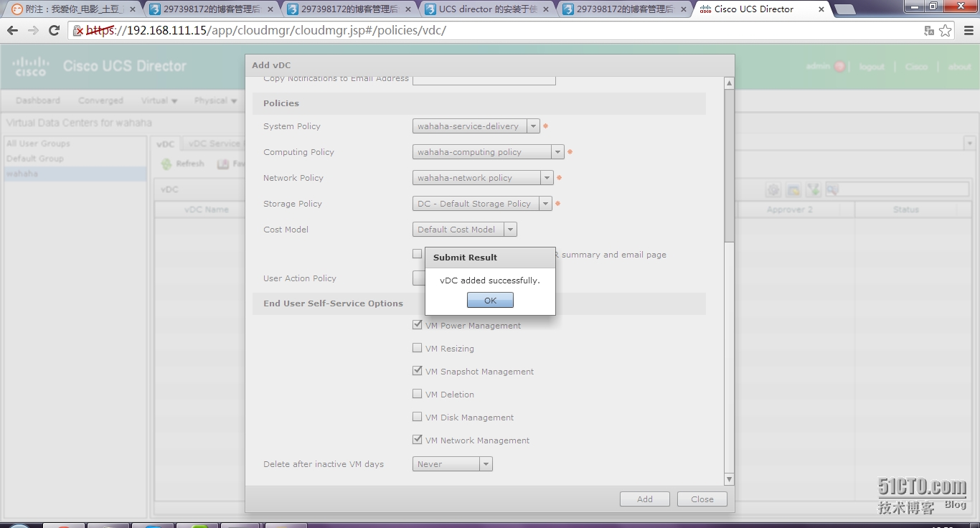The height and width of the screenshot is (528, 980).
Task: Open the Storage Policy dropdown
Action: coord(546,204)
